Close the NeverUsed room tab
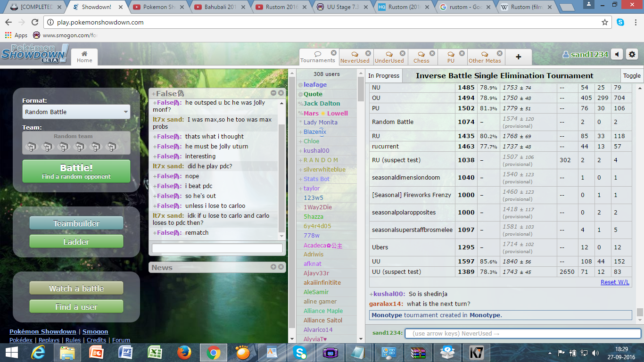The image size is (644, 362). tap(368, 53)
